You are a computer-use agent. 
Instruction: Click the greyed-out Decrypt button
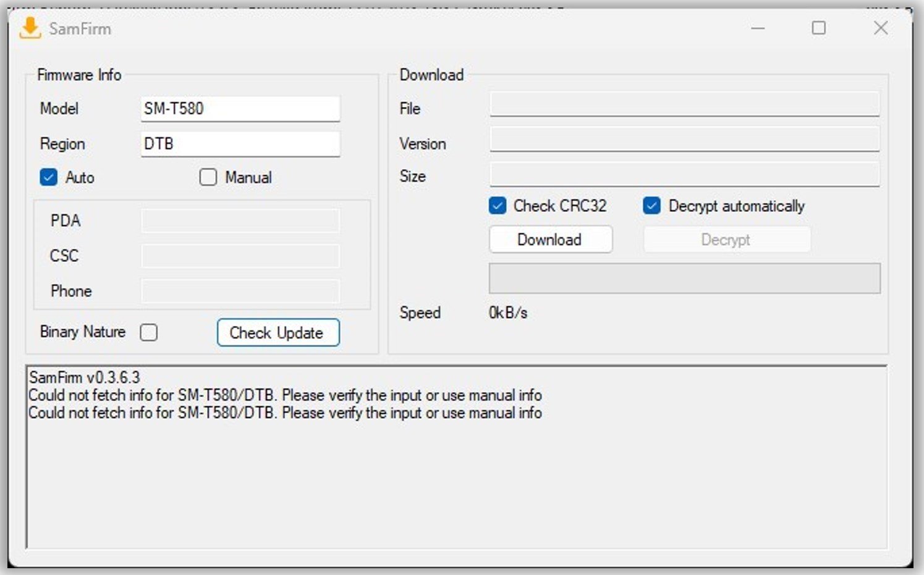click(726, 240)
